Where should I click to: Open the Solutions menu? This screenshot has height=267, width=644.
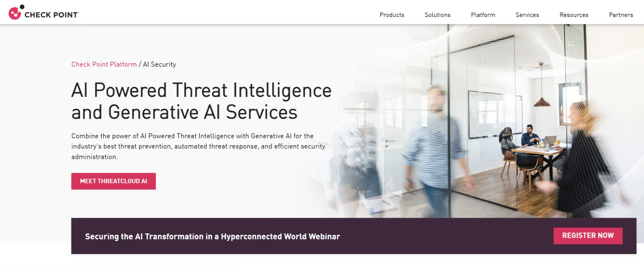click(437, 15)
